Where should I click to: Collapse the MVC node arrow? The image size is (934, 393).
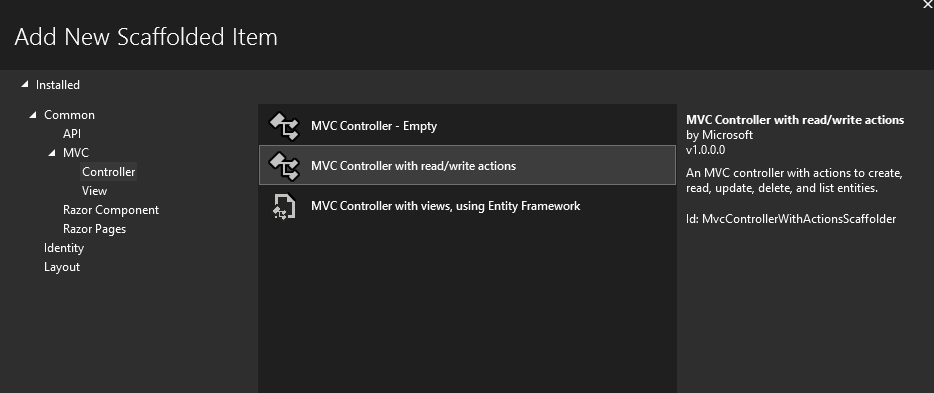[52, 152]
